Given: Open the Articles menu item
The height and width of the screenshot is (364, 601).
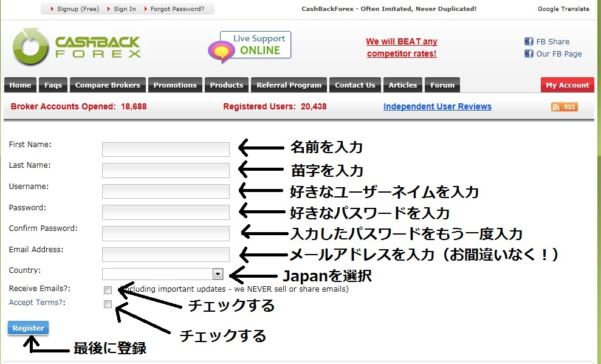Looking at the screenshot, I should (x=403, y=85).
